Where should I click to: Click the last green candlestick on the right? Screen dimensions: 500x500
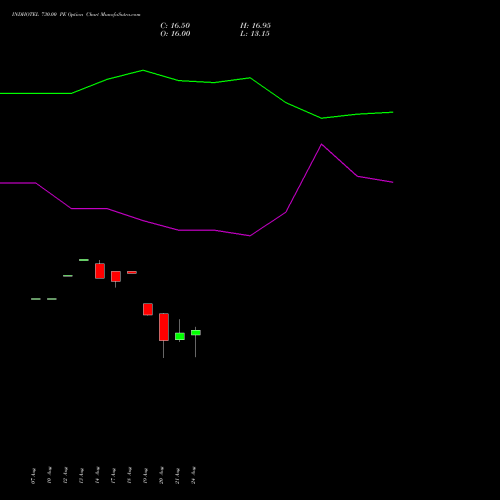point(196,333)
